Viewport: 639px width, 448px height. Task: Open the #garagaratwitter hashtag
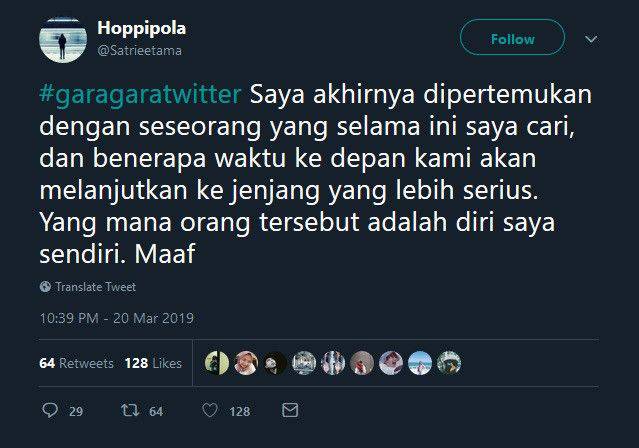(140, 96)
